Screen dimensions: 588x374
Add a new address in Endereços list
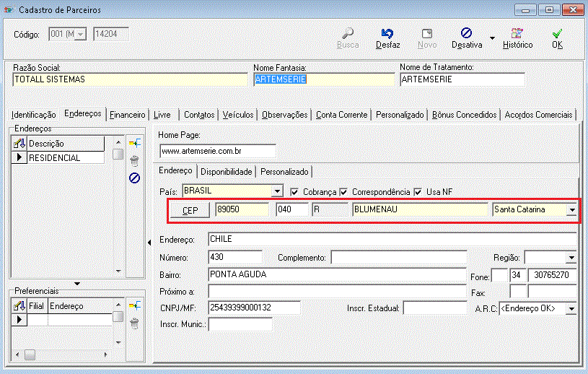[135, 143]
